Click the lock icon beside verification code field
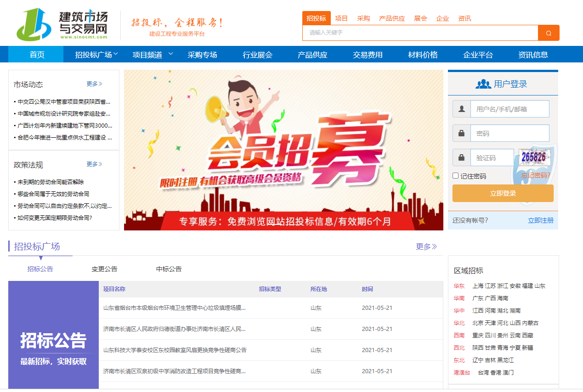Viewport: 583px width, 392px height. (462, 158)
